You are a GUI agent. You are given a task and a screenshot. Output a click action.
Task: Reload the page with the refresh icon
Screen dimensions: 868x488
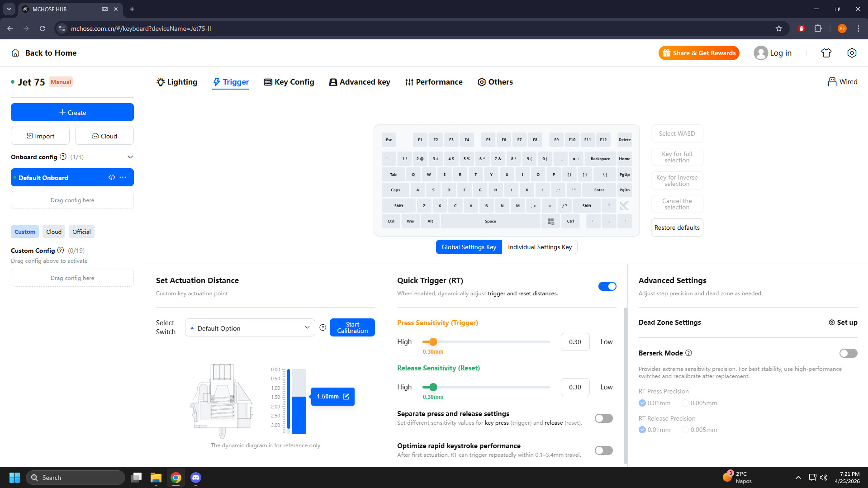click(43, 28)
